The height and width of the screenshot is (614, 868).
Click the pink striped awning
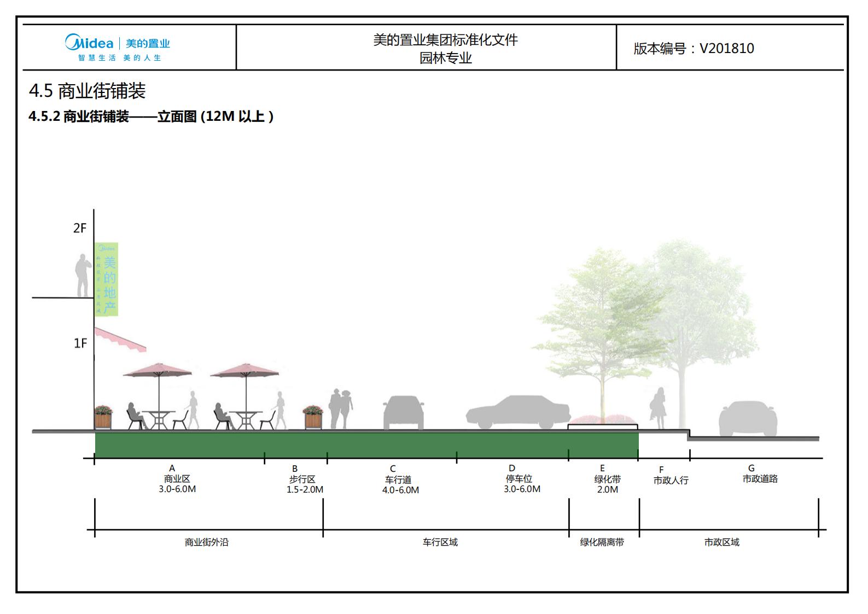pos(120,339)
